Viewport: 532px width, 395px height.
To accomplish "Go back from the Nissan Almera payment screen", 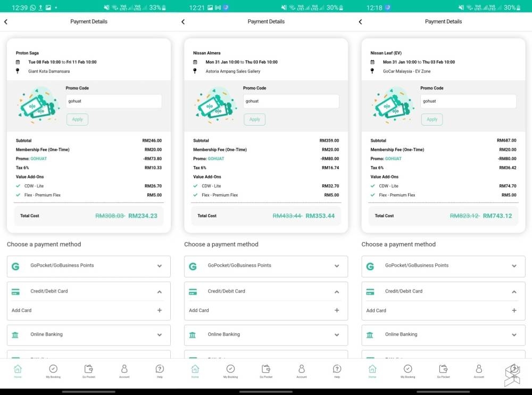I will pos(183,22).
